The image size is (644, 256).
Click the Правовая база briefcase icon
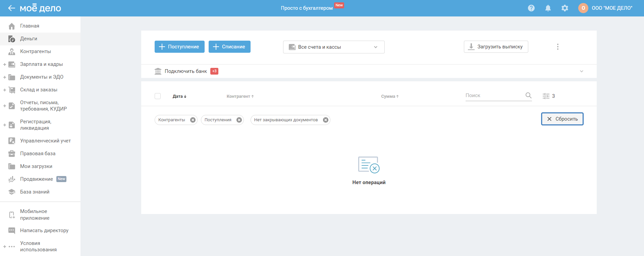12,154
